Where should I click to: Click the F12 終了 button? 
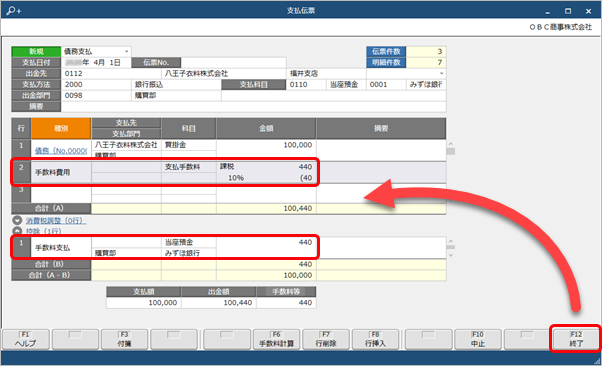tap(576, 339)
